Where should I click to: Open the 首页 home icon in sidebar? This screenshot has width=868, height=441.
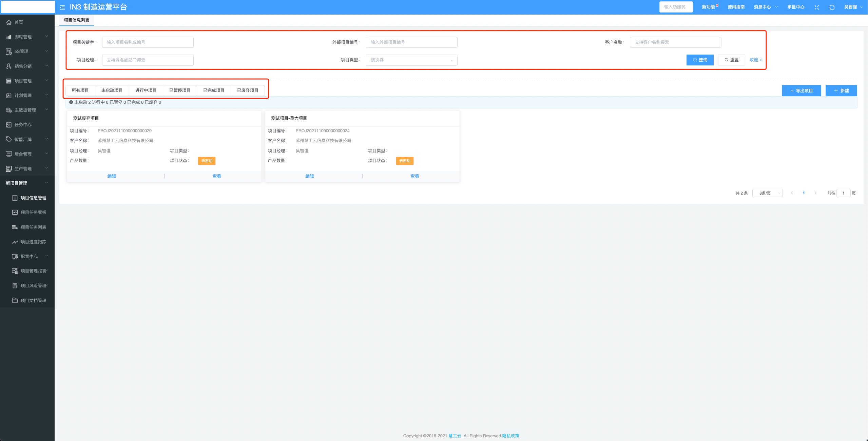click(x=9, y=22)
